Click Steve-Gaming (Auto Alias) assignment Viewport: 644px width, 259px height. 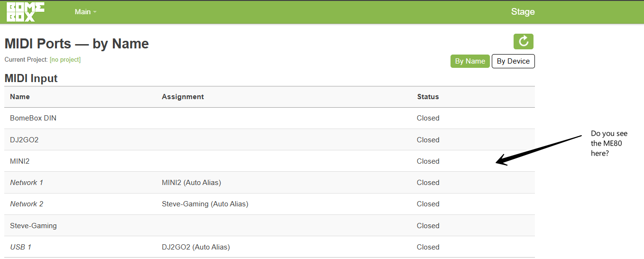click(205, 204)
